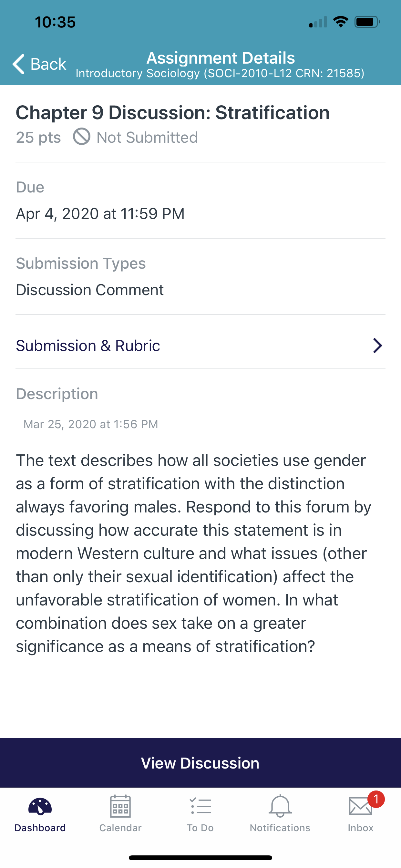Open the Inbox envelope icon
This screenshot has width=401, height=868.
(361, 806)
